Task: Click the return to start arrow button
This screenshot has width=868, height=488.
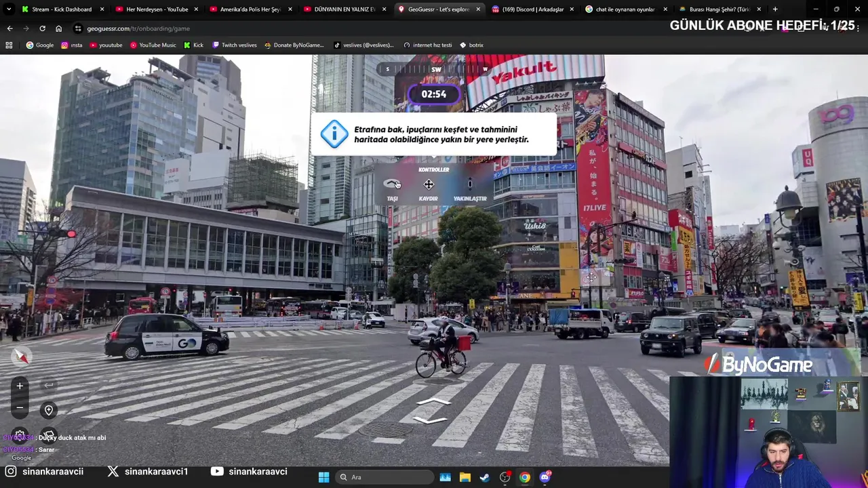Action: click(49, 386)
